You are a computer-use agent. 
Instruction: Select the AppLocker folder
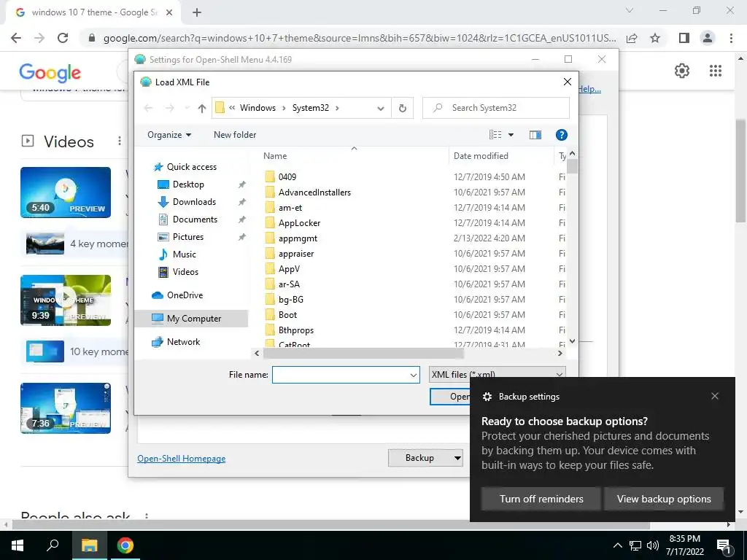(x=299, y=223)
